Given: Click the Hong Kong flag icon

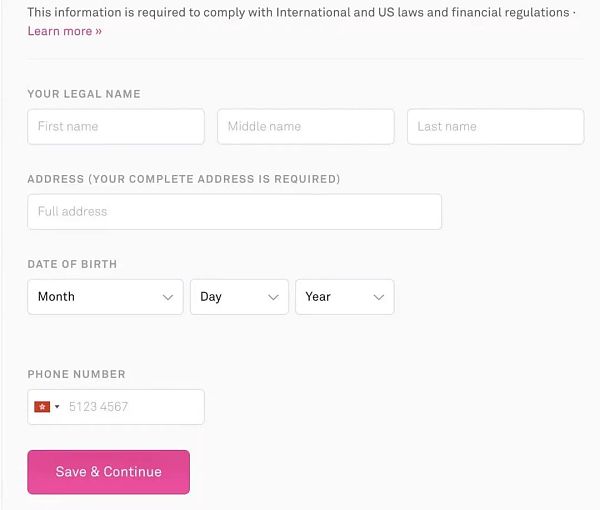Looking at the screenshot, I should (42, 407).
